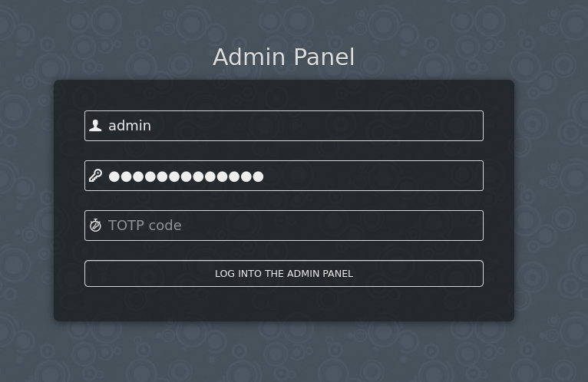The image size is (588, 382).
Task: Place cursor after the word admin
Action: [151, 126]
